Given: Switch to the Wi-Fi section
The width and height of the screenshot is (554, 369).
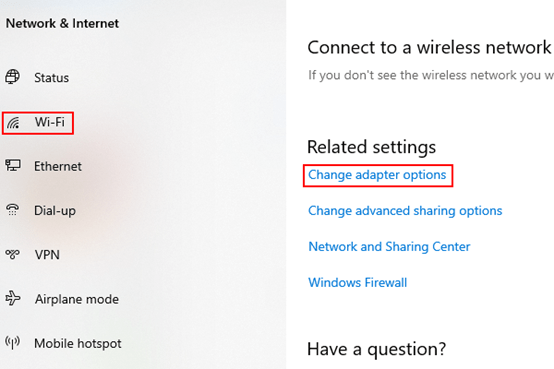Looking at the screenshot, I should pyautogui.click(x=50, y=122).
